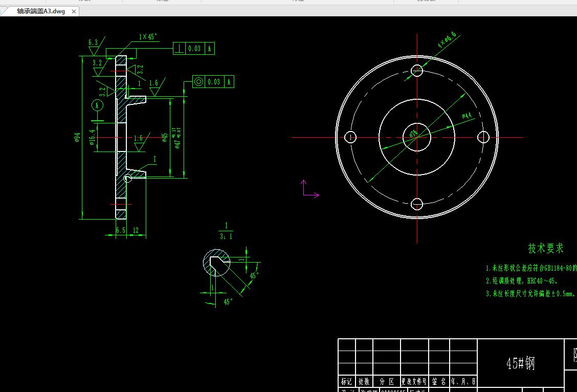The width and height of the screenshot is (577, 392).
Task: Click the 45#钢 material cell in title block
Action: pyautogui.click(x=520, y=363)
